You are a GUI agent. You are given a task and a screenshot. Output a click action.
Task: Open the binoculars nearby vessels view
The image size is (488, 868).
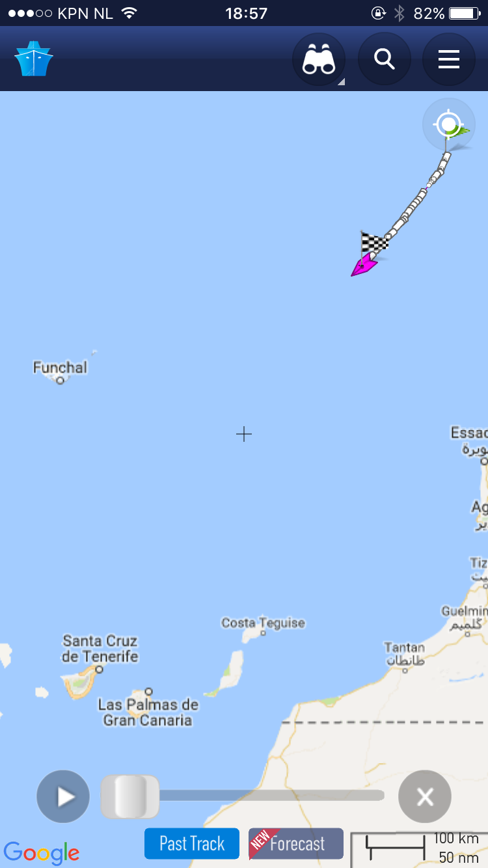click(x=318, y=60)
